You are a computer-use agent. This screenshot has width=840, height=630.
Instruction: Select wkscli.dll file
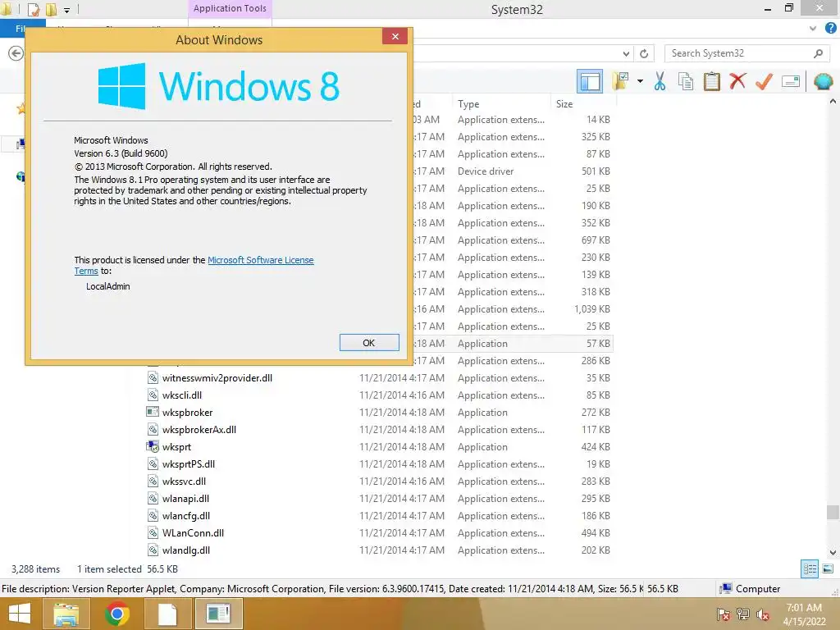pyautogui.click(x=182, y=395)
